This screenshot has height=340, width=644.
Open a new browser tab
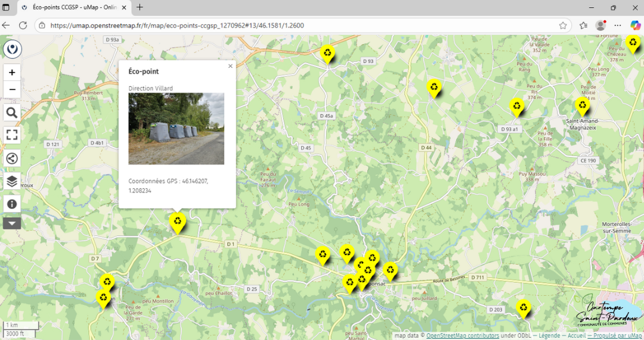click(x=140, y=8)
